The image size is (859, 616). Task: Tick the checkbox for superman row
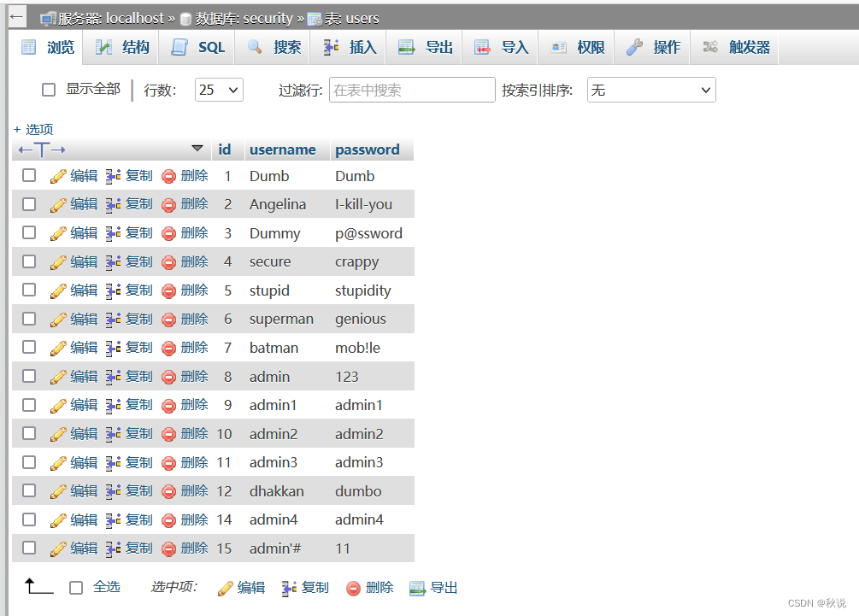click(x=29, y=319)
